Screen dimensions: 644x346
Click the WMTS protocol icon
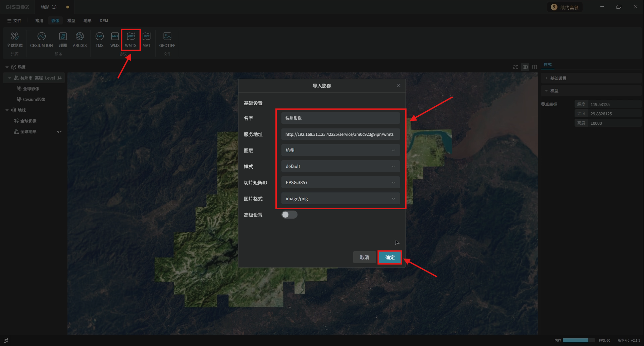point(130,40)
